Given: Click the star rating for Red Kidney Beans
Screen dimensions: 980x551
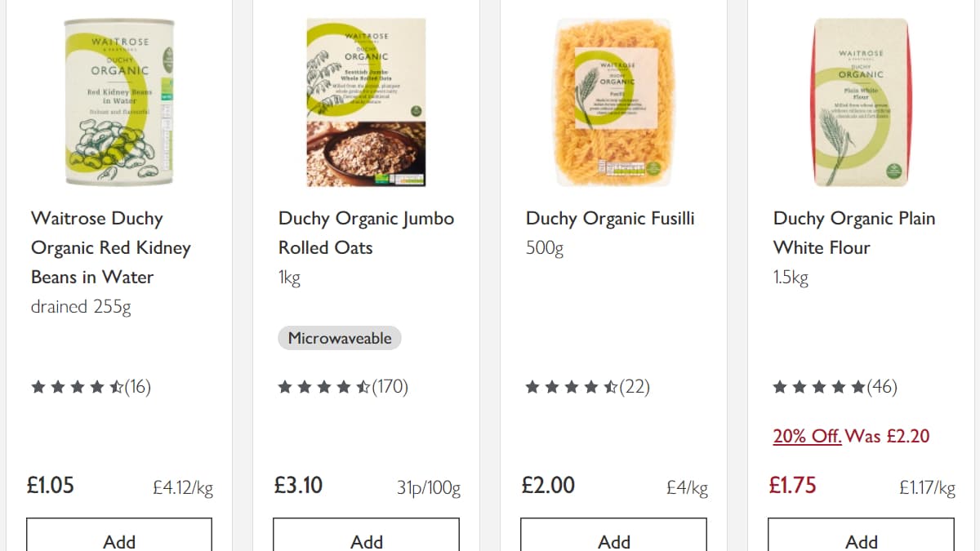Looking at the screenshot, I should 78,387.
